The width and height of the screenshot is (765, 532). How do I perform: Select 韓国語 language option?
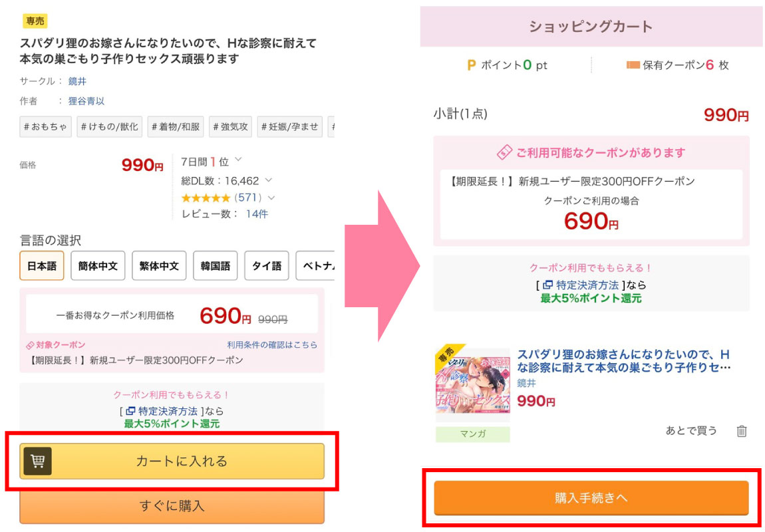pos(215,266)
